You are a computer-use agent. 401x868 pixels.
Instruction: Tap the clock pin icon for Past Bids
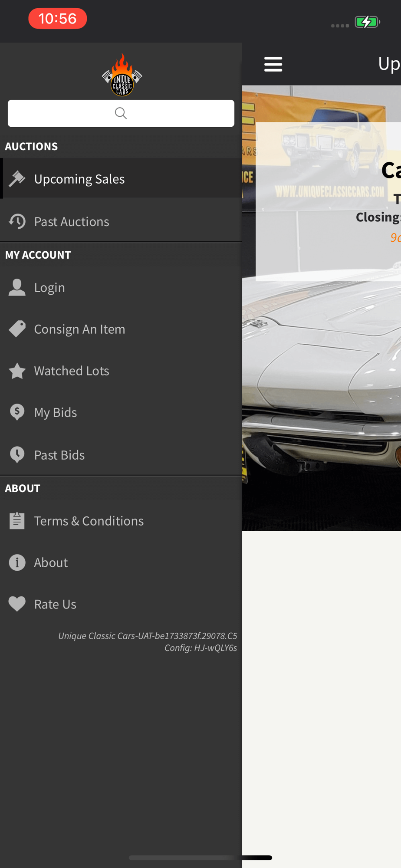(17, 455)
